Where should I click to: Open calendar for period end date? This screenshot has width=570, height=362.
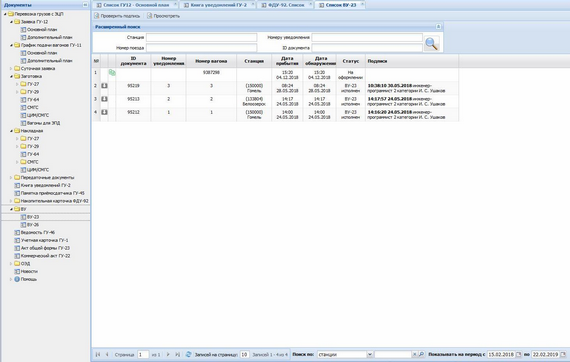coord(563,354)
